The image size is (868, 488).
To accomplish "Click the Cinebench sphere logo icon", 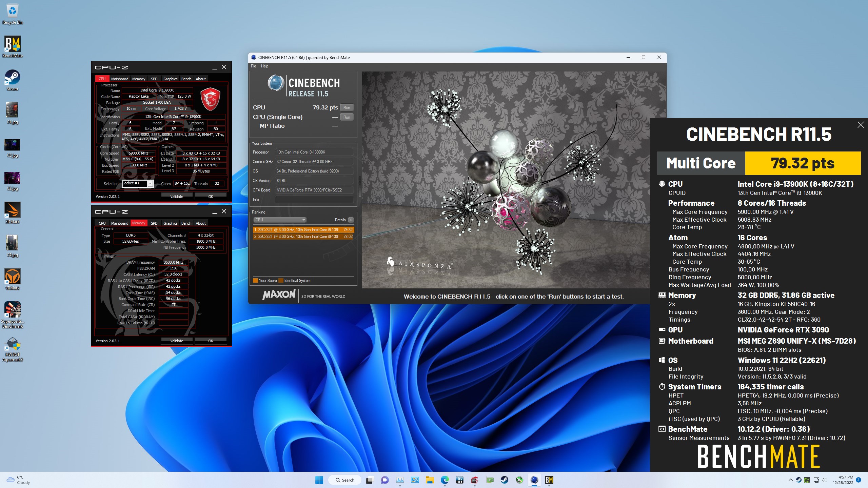I will point(276,83).
